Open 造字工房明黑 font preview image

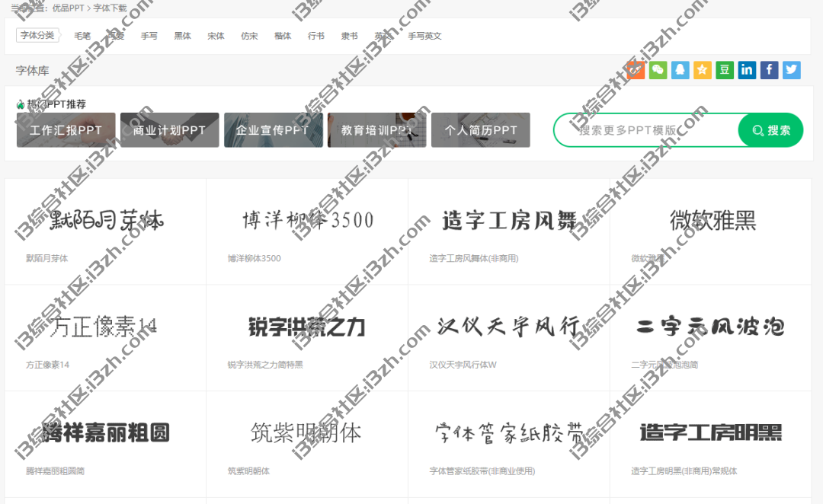click(711, 432)
